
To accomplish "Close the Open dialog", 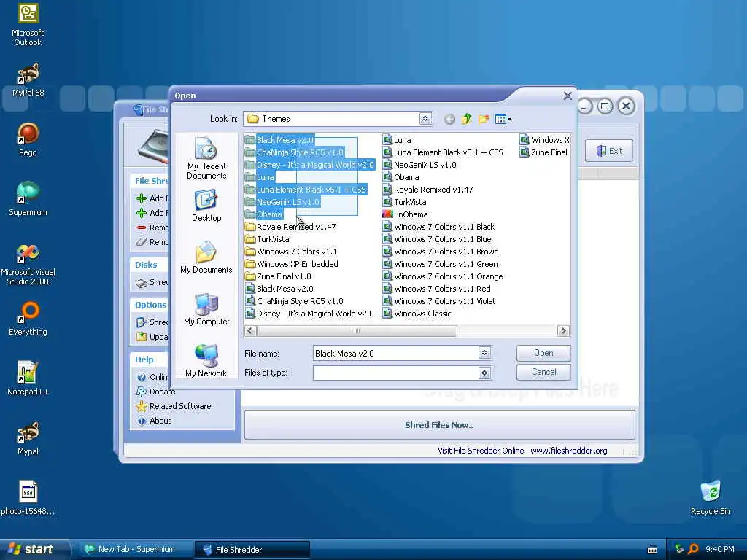I will [568, 96].
